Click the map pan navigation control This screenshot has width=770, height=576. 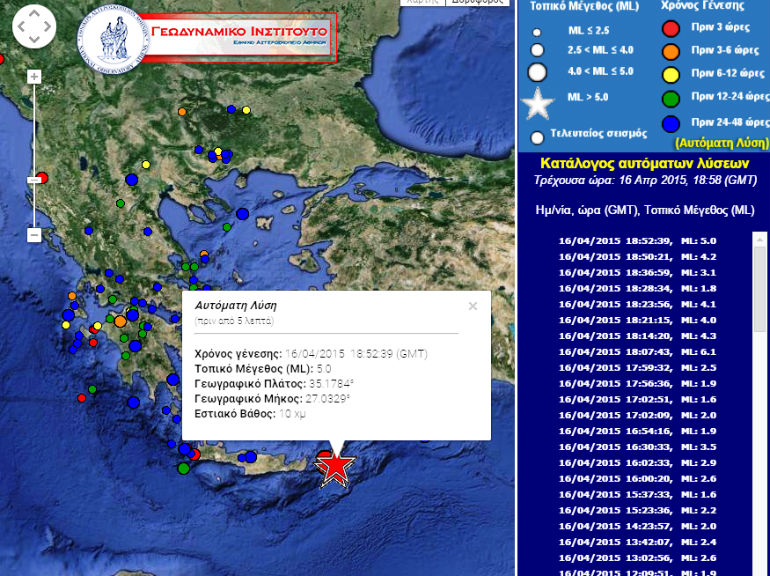click(x=34, y=27)
